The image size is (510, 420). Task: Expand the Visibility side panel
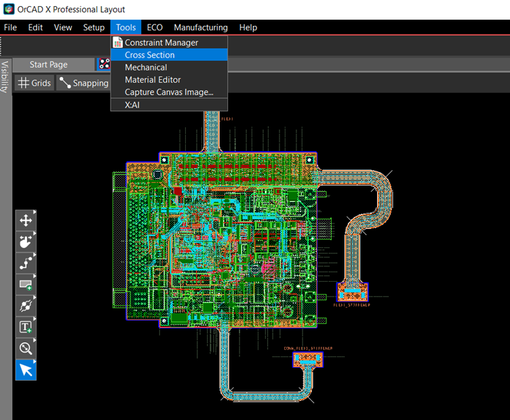click(x=5, y=77)
